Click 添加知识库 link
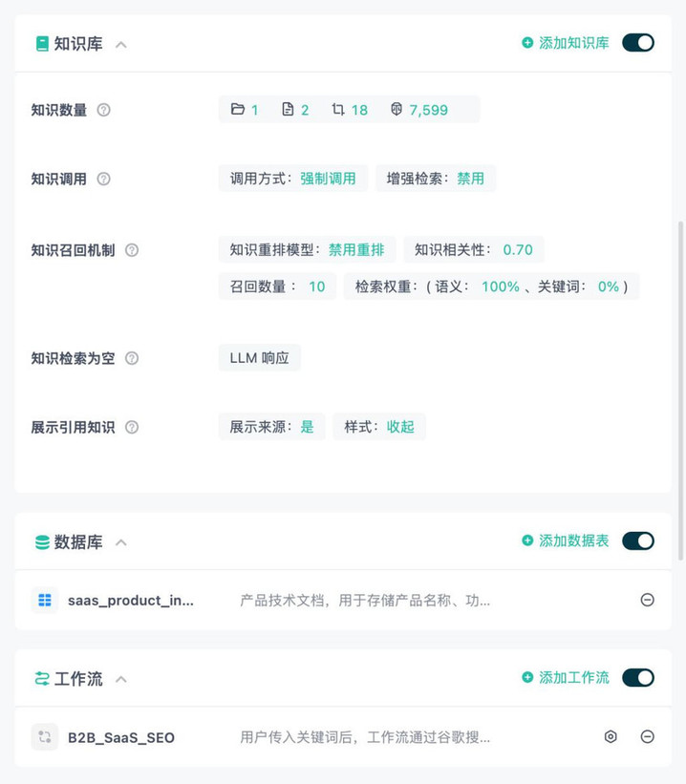Image resolution: width=686 pixels, height=784 pixels. [x=566, y=43]
